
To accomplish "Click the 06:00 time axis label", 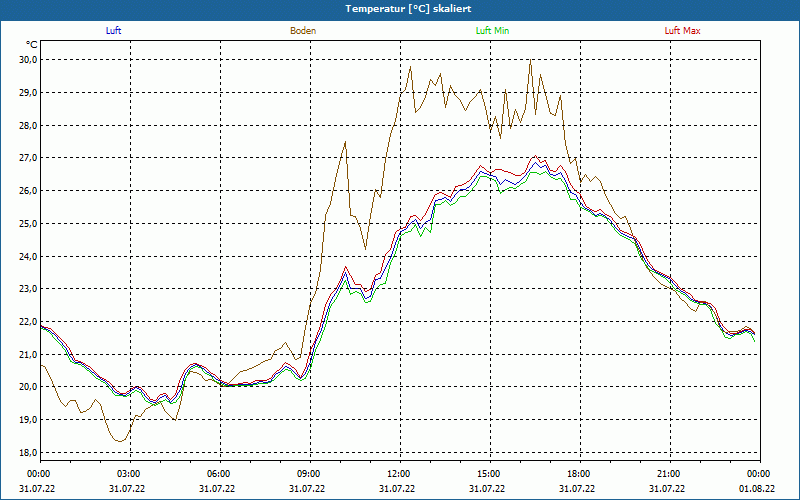I will [x=217, y=474].
